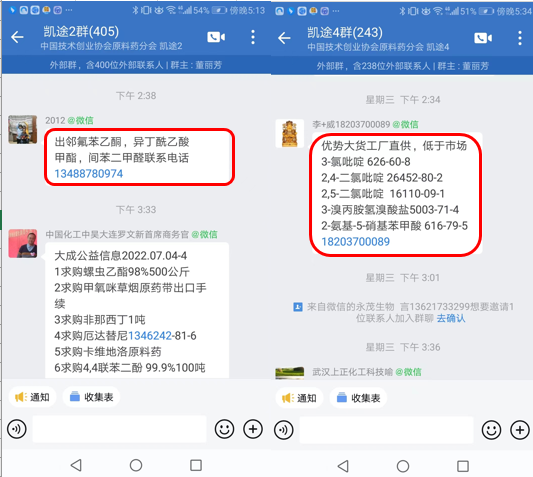The image size is (533, 477).
Task: Tap the 收集表 button in 凯途4群
Action: (x=358, y=398)
